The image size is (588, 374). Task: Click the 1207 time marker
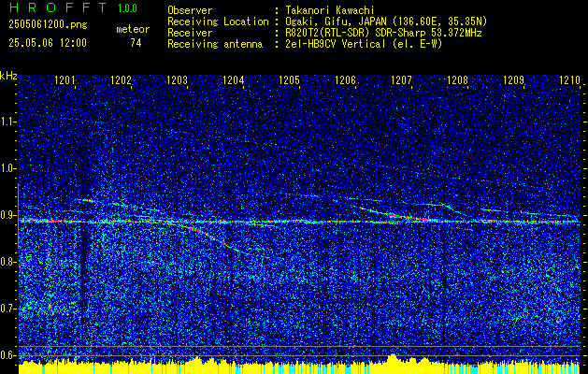coord(401,80)
